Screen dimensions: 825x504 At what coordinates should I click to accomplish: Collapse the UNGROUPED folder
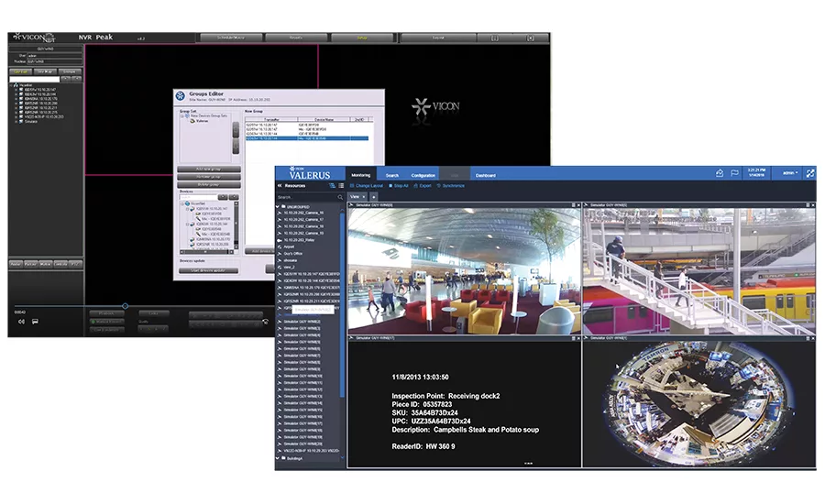(279, 207)
